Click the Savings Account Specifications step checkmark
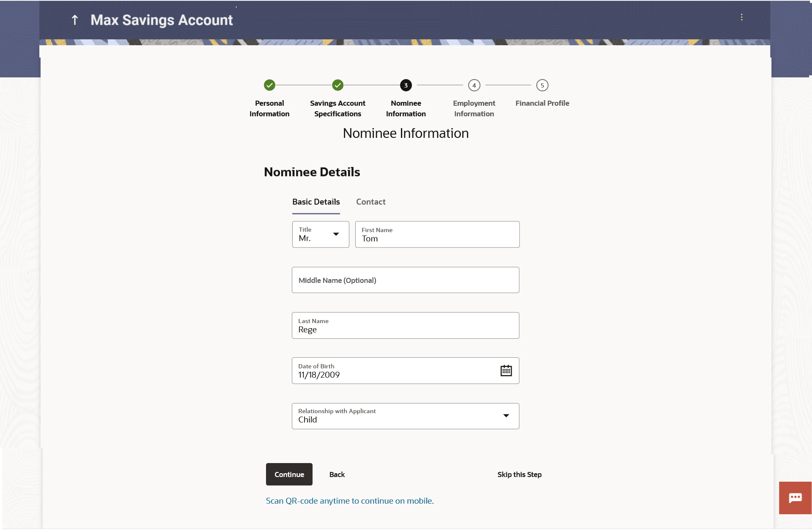The height and width of the screenshot is (532, 812). [x=337, y=85]
